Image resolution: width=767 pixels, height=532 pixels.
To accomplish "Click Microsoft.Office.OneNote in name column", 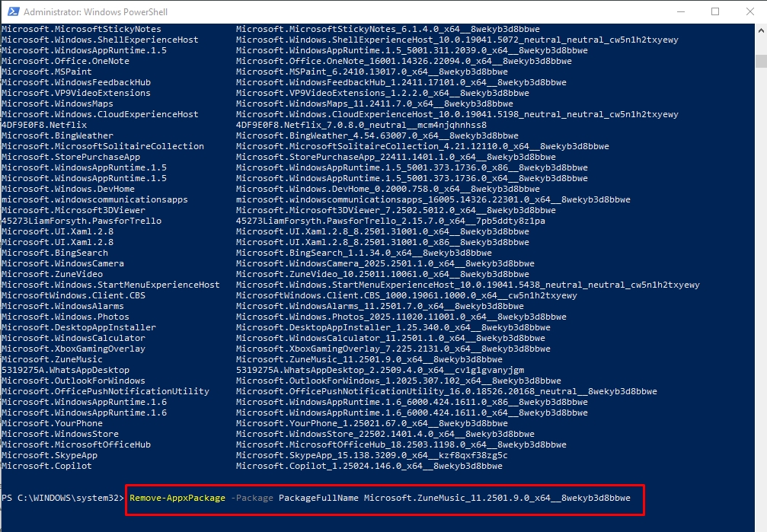I will click(66, 61).
